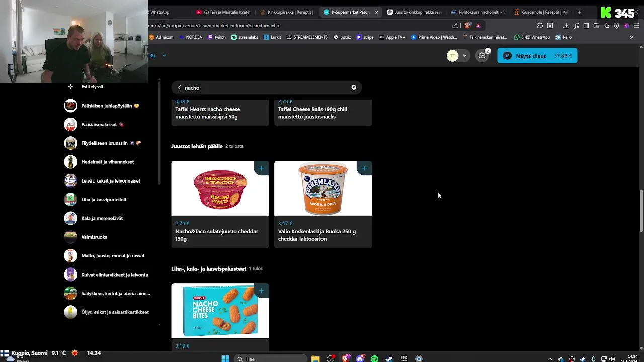Expand account dropdown next to avatar

[x=465, y=56]
